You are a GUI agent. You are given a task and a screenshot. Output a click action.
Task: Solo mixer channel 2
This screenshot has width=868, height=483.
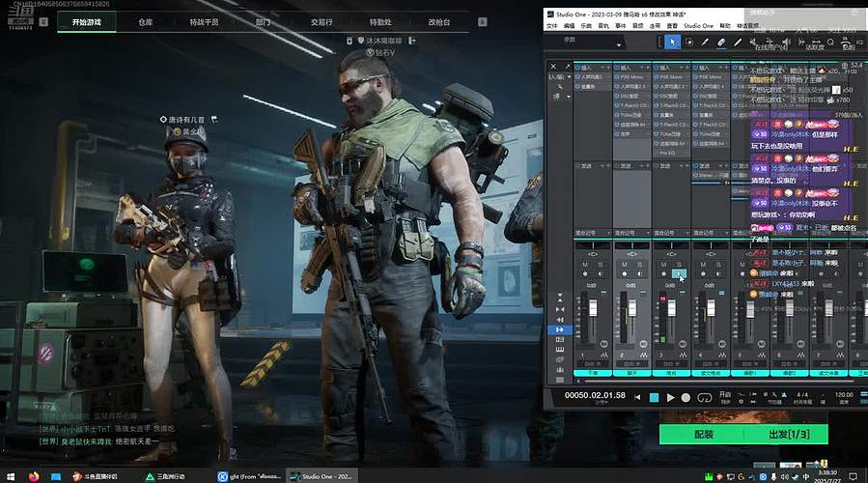[x=639, y=265]
